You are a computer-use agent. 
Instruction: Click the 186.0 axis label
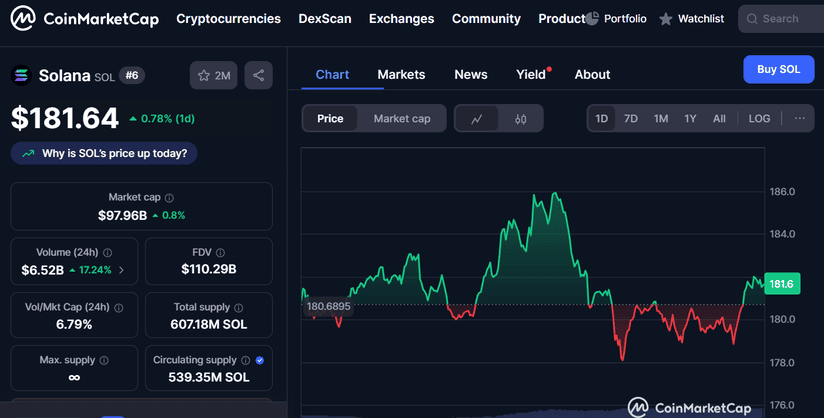click(782, 192)
